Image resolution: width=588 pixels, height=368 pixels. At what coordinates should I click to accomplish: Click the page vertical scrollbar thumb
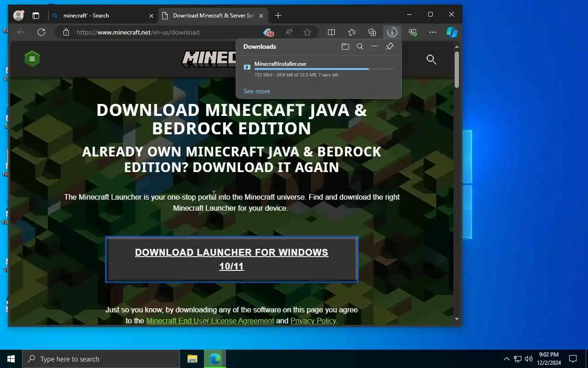pyautogui.click(x=457, y=69)
